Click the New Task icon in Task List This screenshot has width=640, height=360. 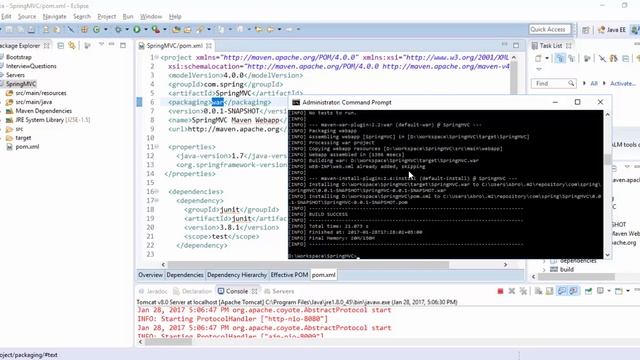(x=538, y=58)
